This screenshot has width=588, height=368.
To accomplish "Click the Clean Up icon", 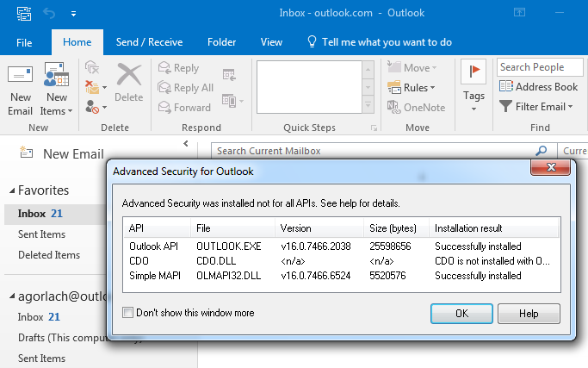I will pos(92,87).
